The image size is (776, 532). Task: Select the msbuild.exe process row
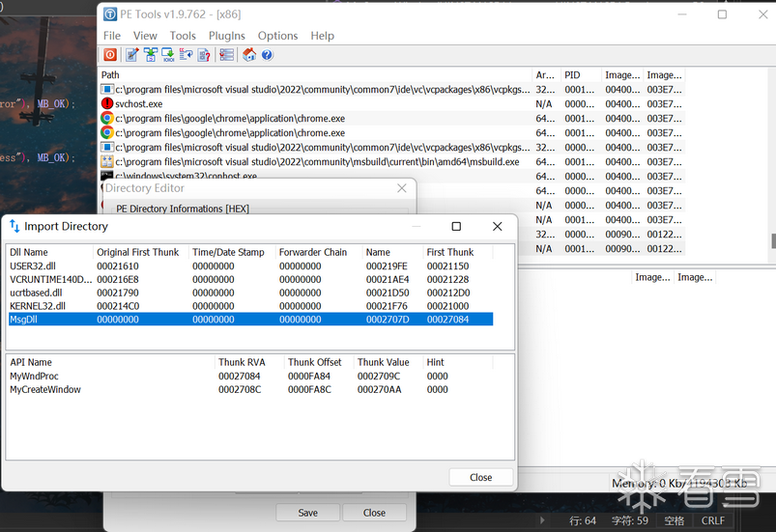[x=391, y=161]
